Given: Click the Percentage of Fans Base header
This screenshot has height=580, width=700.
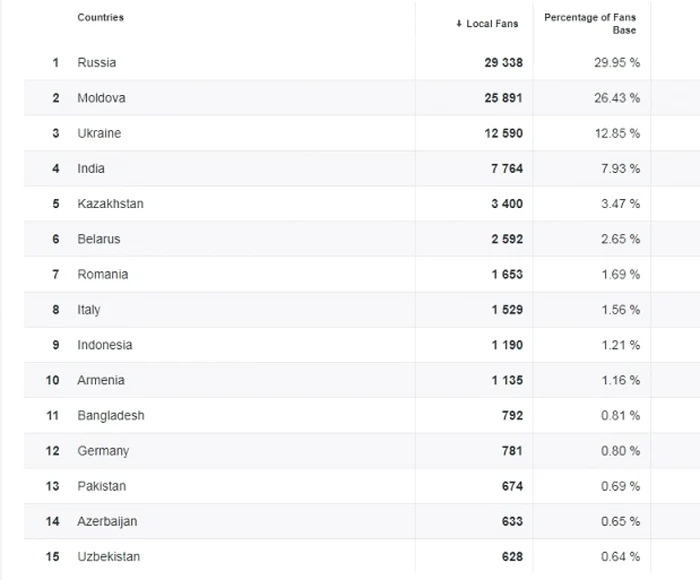Looking at the screenshot, I should 590,24.
